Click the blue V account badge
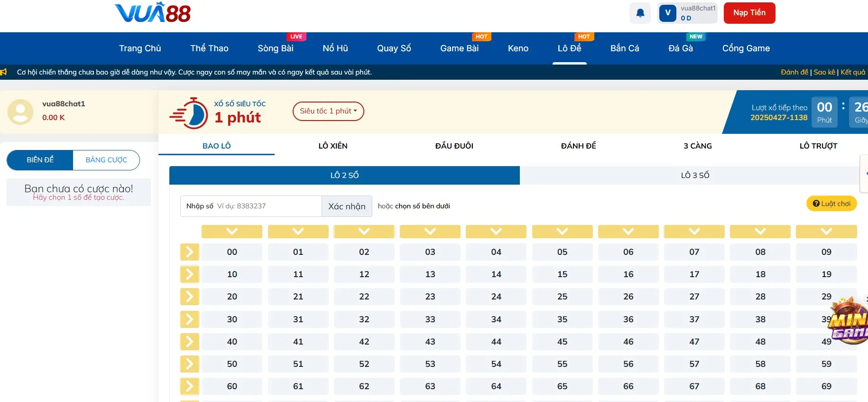Screen dimensions: 868x402 coord(667,13)
